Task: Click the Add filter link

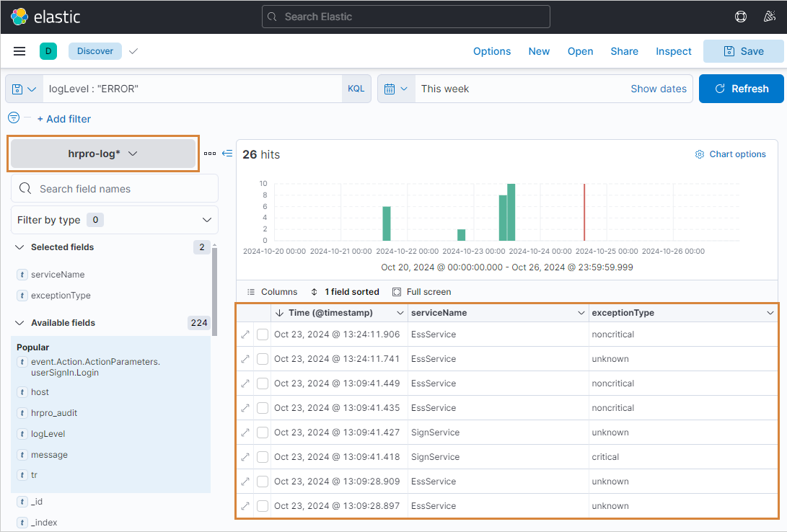Action: coord(63,119)
